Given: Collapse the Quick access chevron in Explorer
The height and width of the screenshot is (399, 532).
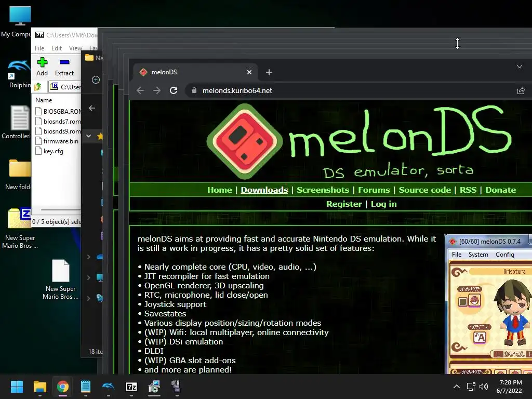Looking at the screenshot, I should (x=88, y=136).
